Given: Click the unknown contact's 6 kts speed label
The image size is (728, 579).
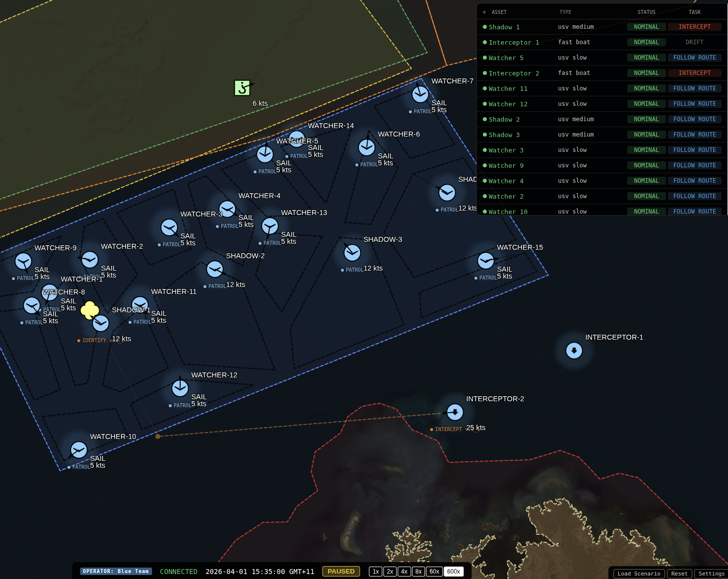Looking at the screenshot, I should coord(260,103).
